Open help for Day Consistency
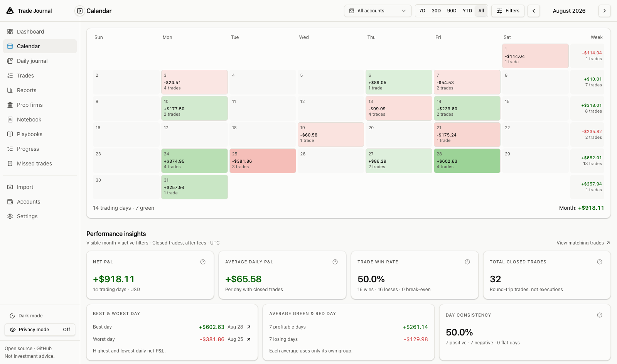617x364 pixels. tap(600, 315)
